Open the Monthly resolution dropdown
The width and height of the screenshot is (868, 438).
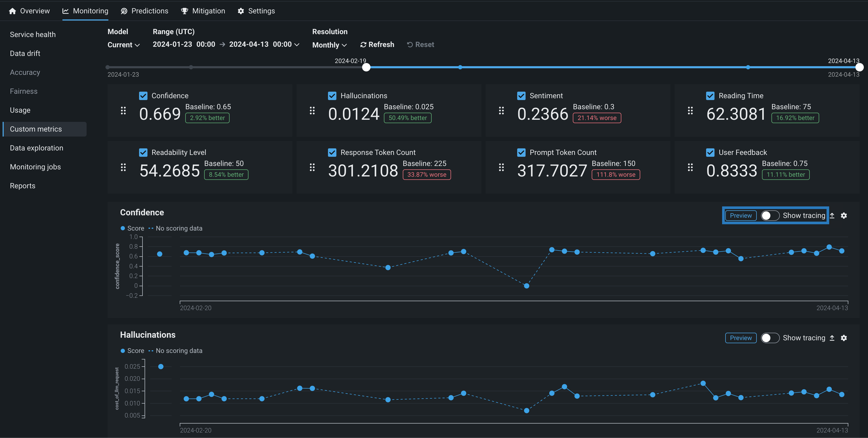329,45
